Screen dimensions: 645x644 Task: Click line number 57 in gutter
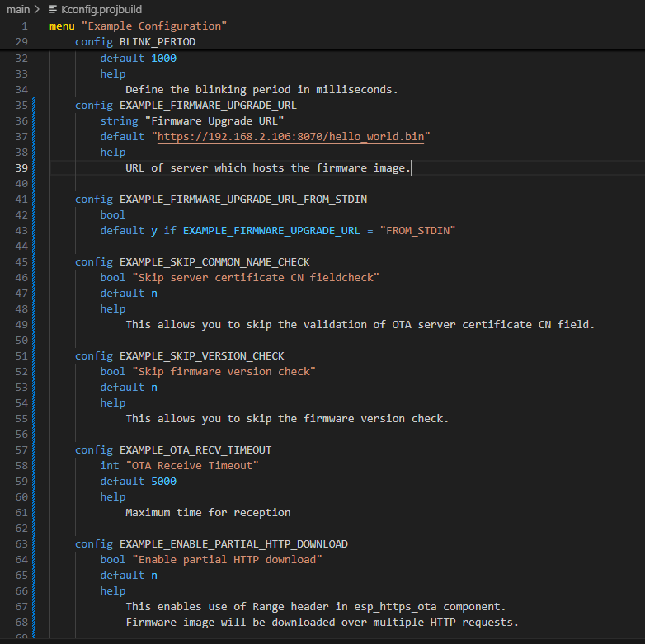[21, 450]
